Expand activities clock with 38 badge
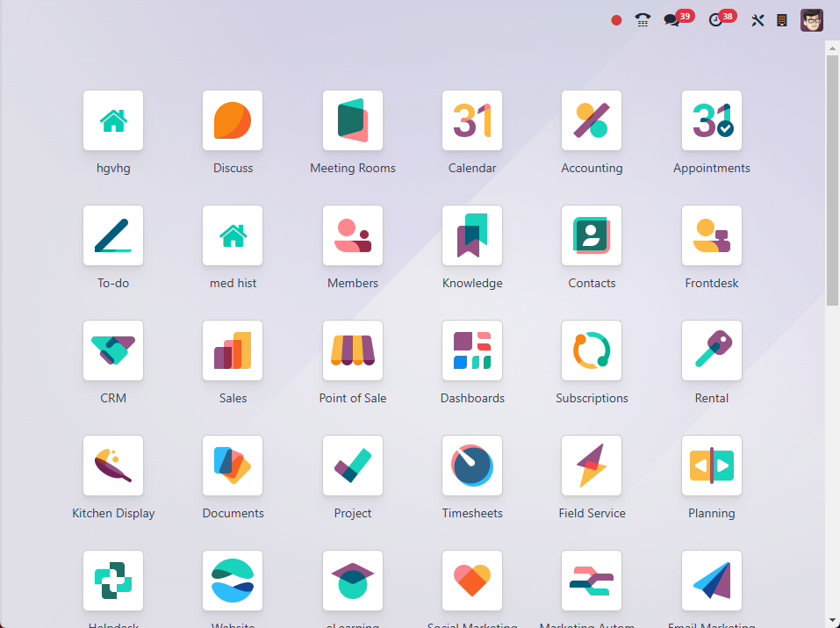Viewport: 840px width, 628px height. pos(717,20)
